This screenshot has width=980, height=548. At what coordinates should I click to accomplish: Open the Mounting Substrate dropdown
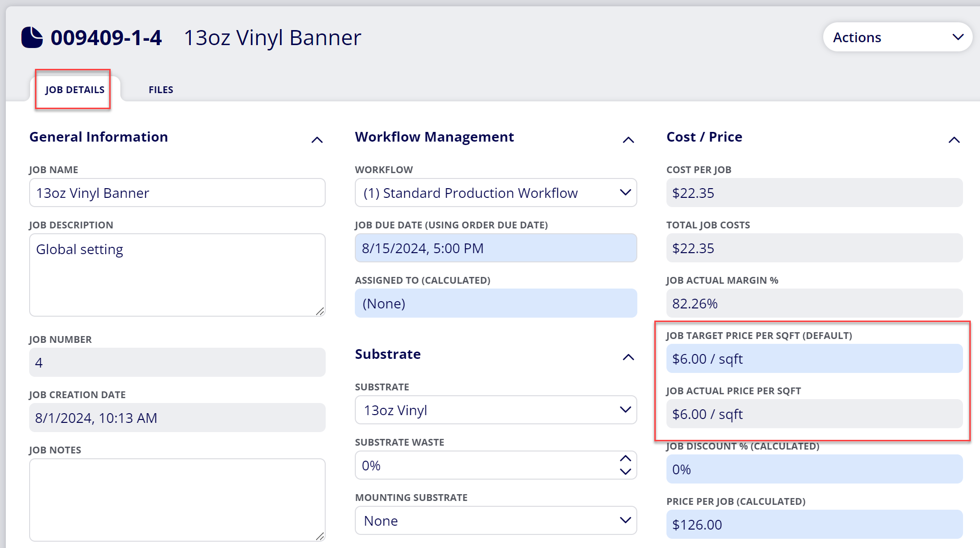pyautogui.click(x=496, y=520)
